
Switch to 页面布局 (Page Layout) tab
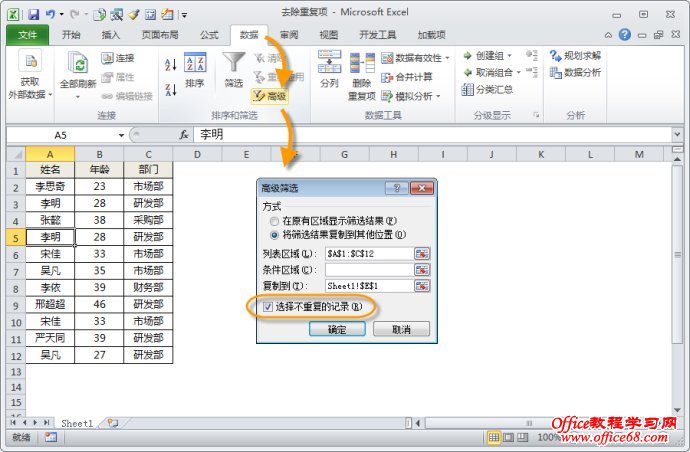(x=160, y=35)
